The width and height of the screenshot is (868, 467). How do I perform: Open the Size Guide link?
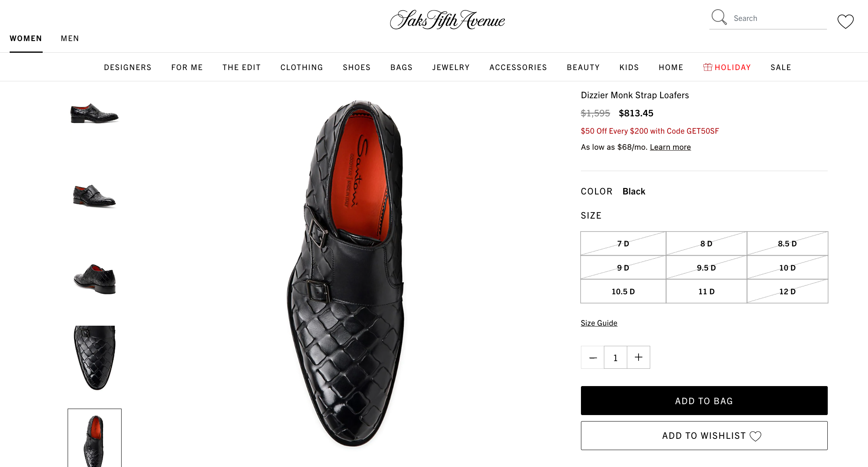click(599, 322)
